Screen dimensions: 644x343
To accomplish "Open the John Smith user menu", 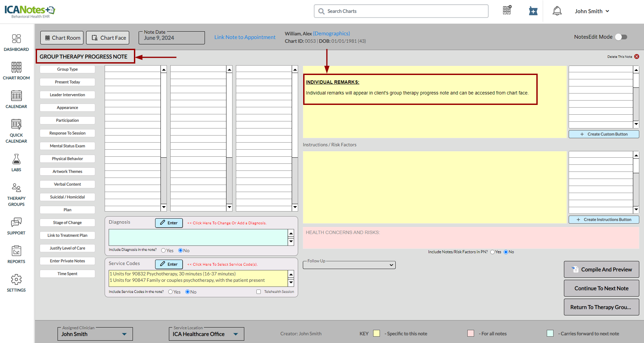I will point(592,11).
